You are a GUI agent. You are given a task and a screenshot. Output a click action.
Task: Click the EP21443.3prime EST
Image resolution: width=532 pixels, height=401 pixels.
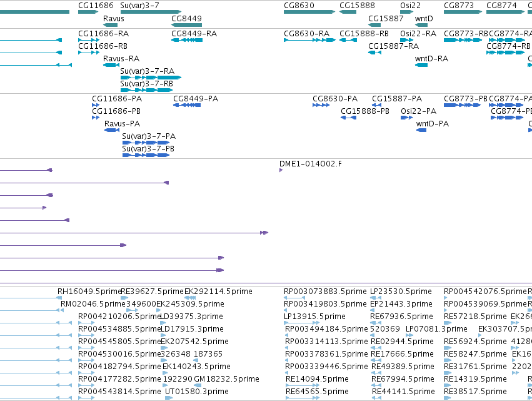372,310
